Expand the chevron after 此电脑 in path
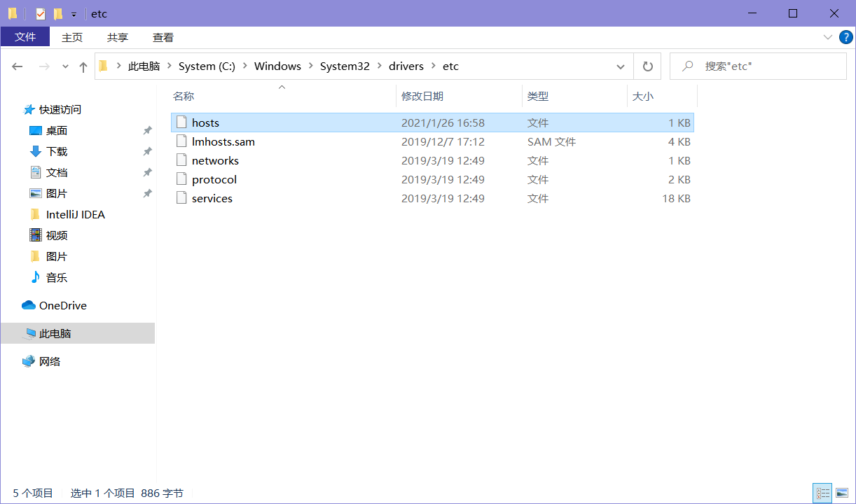The image size is (856, 504). [x=170, y=66]
